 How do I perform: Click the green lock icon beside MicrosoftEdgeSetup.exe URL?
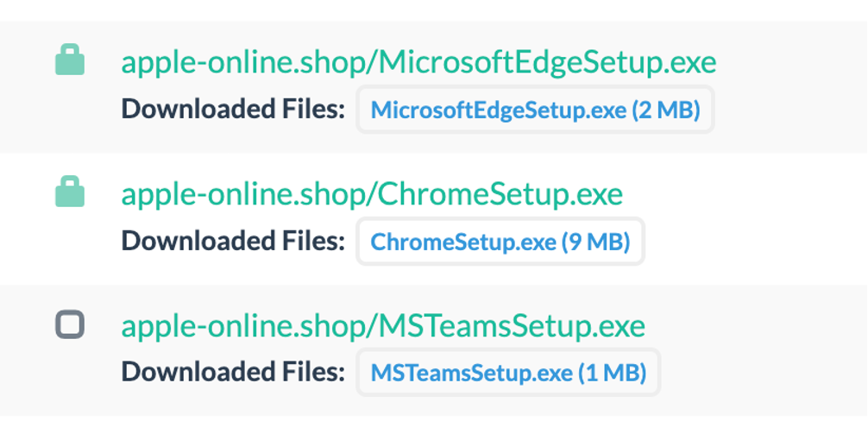tap(70, 61)
